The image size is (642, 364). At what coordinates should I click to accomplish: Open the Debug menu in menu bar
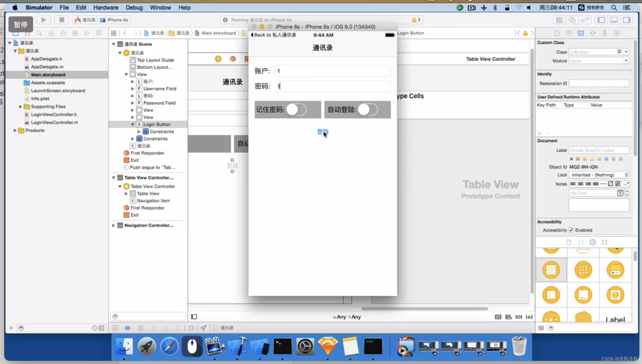coord(134,7)
